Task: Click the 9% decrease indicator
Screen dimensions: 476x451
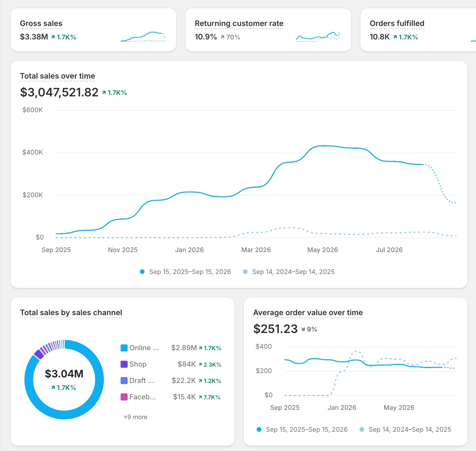Action: 309,329
